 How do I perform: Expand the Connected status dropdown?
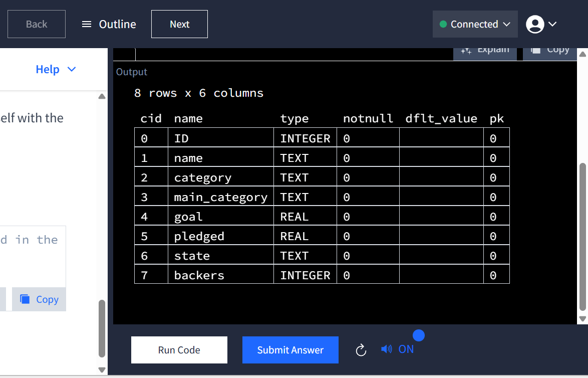click(x=506, y=24)
